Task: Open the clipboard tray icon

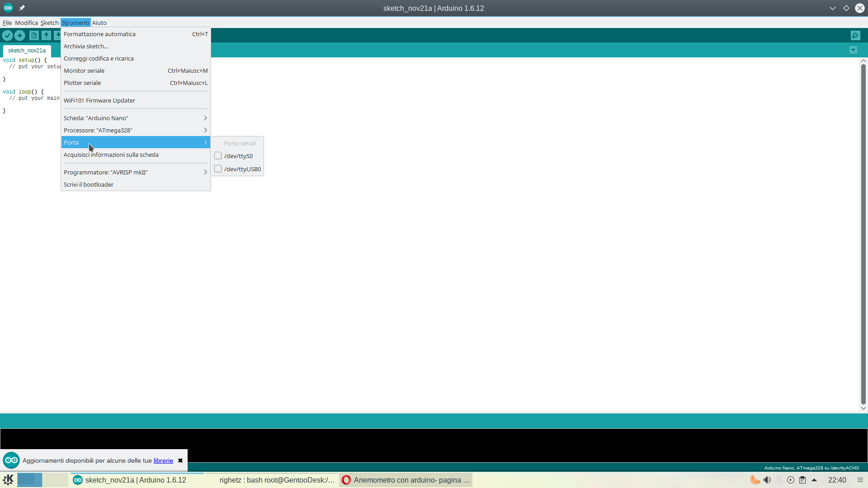Action: [x=802, y=480]
